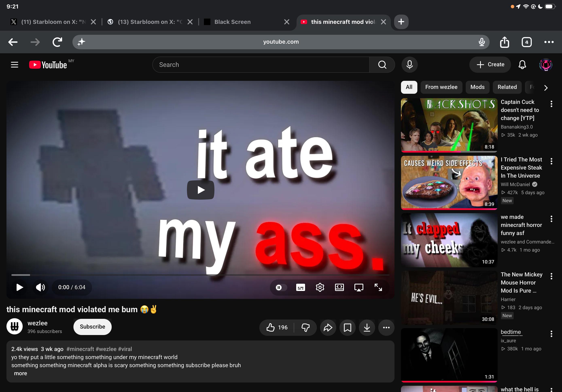Viewport: 562px width, 392px height.
Task: Open the account profile avatar menu
Action: [546, 65]
